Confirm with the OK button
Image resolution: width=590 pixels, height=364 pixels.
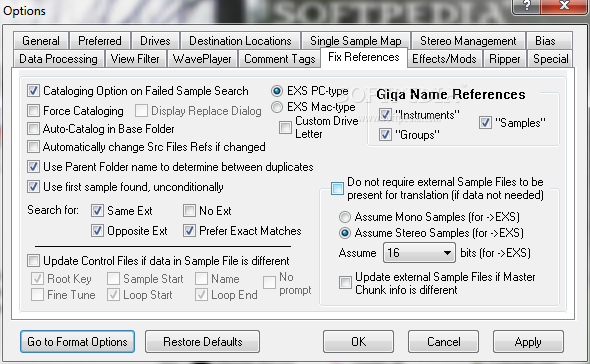click(359, 342)
